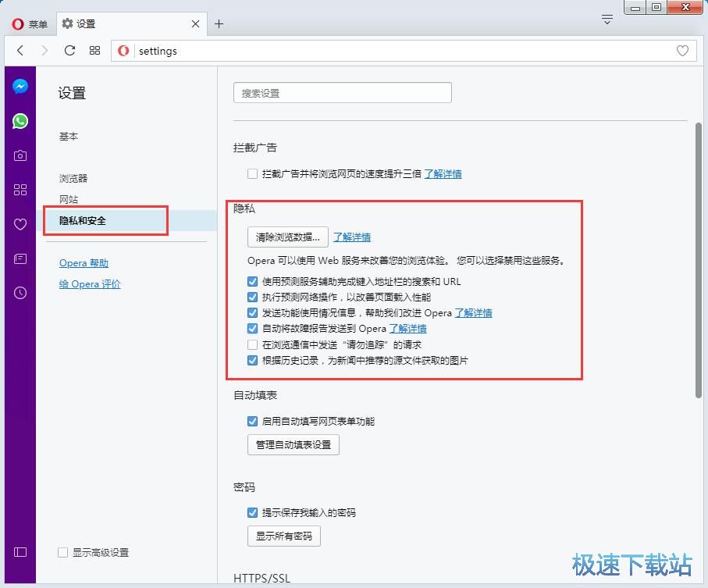
Task: Uncheck 发送功能使用情况信息 checkbox
Action: click(252, 312)
